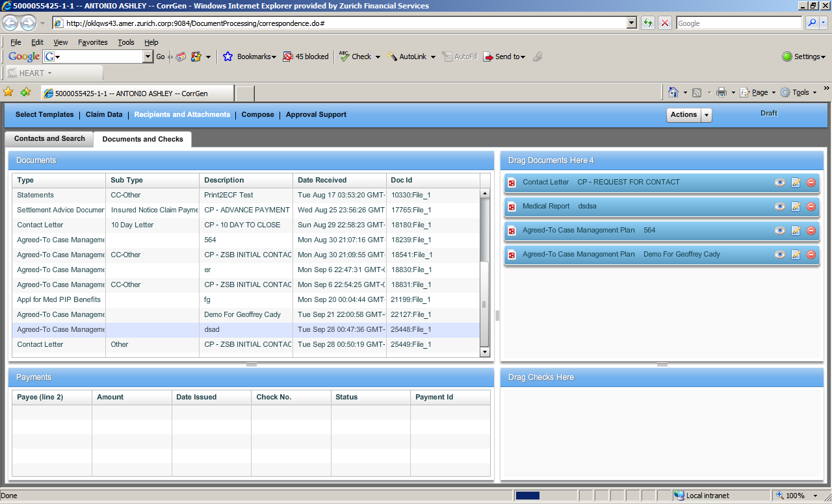The image size is (832, 504).
Task: Expand the Actions dropdown arrow
Action: click(x=707, y=115)
